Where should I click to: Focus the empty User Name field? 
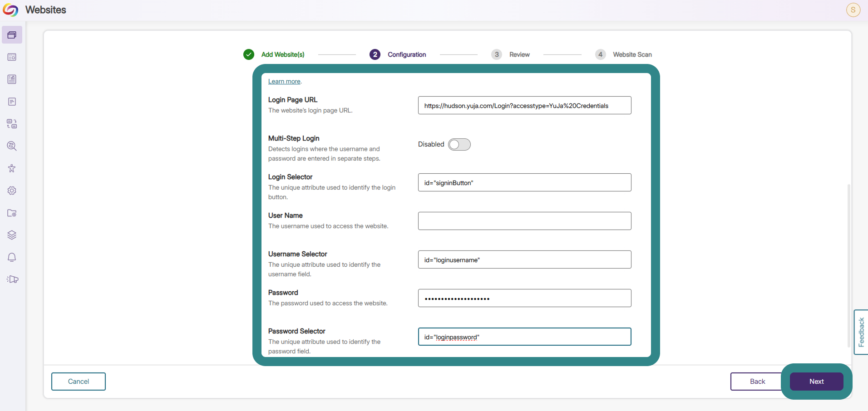click(x=524, y=221)
